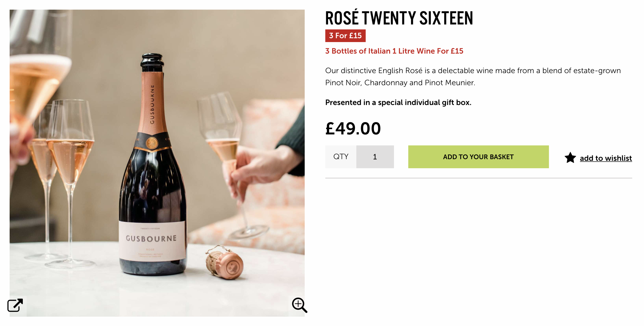Click the grey divider line below the basket button
This screenshot has width=644, height=326.
(x=478, y=178)
